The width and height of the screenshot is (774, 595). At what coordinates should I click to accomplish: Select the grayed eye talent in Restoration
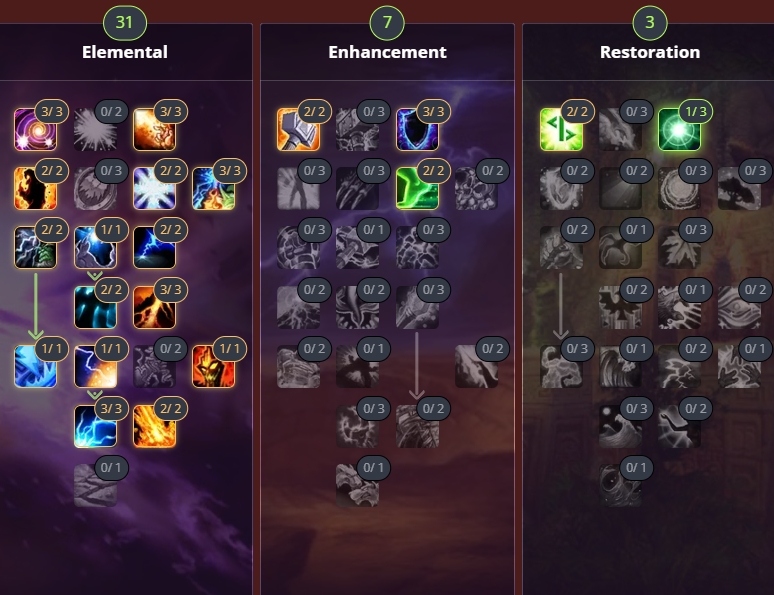[739, 308]
